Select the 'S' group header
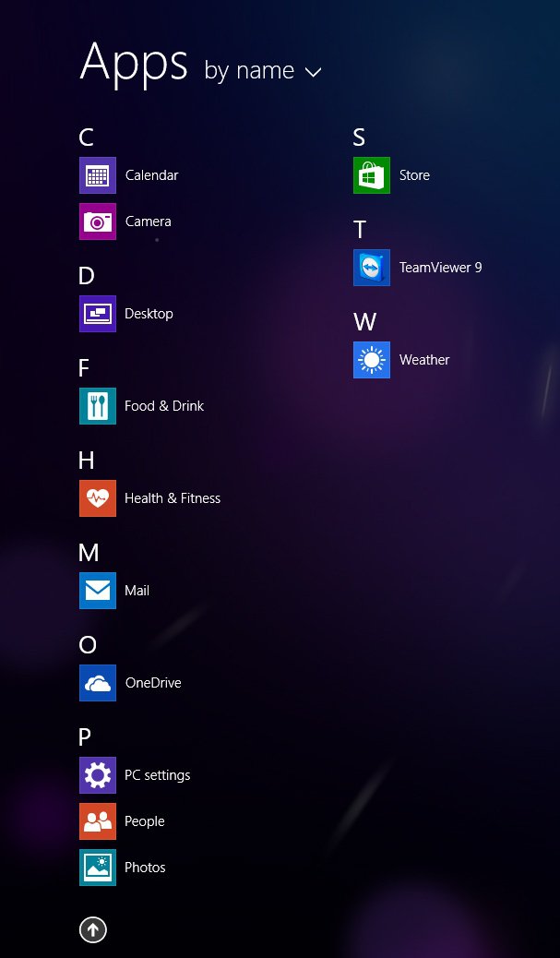The width and height of the screenshot is (560, 958). (x=359, y=138)
